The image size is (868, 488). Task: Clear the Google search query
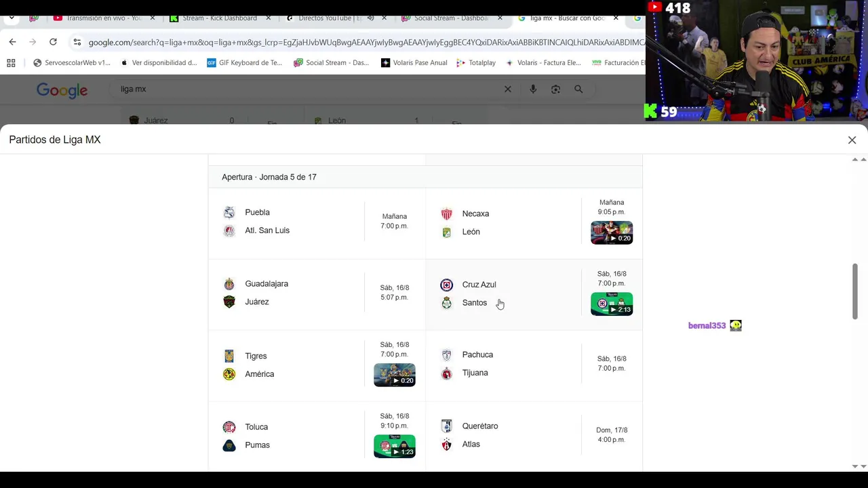point(508,89)
